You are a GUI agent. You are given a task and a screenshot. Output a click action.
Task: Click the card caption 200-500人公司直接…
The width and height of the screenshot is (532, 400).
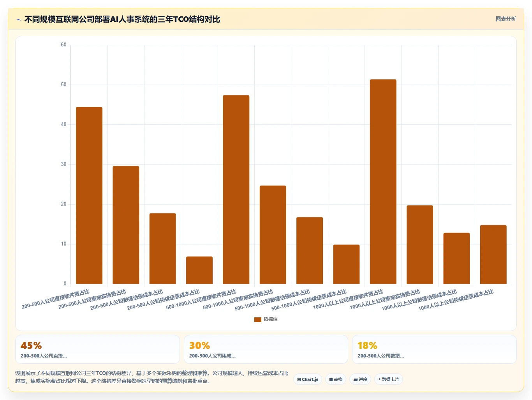[44, 356]
